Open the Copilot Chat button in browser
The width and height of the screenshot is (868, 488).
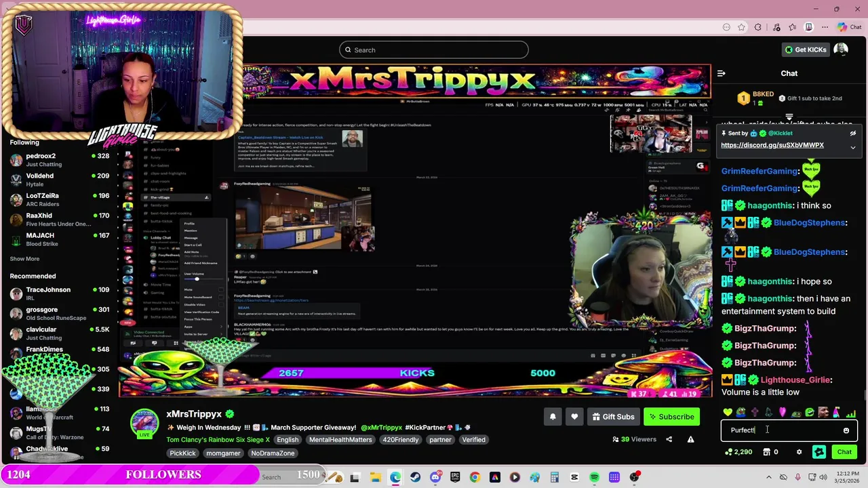(849, 27)
